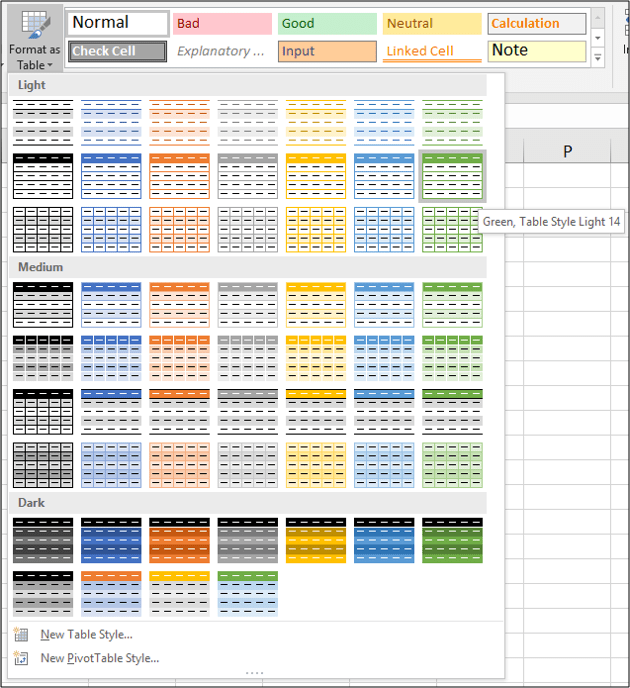Apply the Check Cell style
Viewport: 630px width, 688px height.
pos(118,51)
